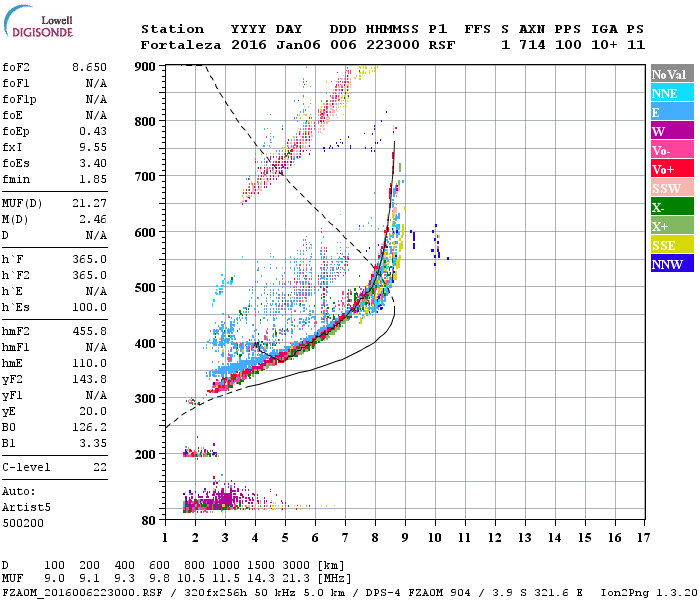Select the NNW dark blue legend swatch

tap(672, 263)
